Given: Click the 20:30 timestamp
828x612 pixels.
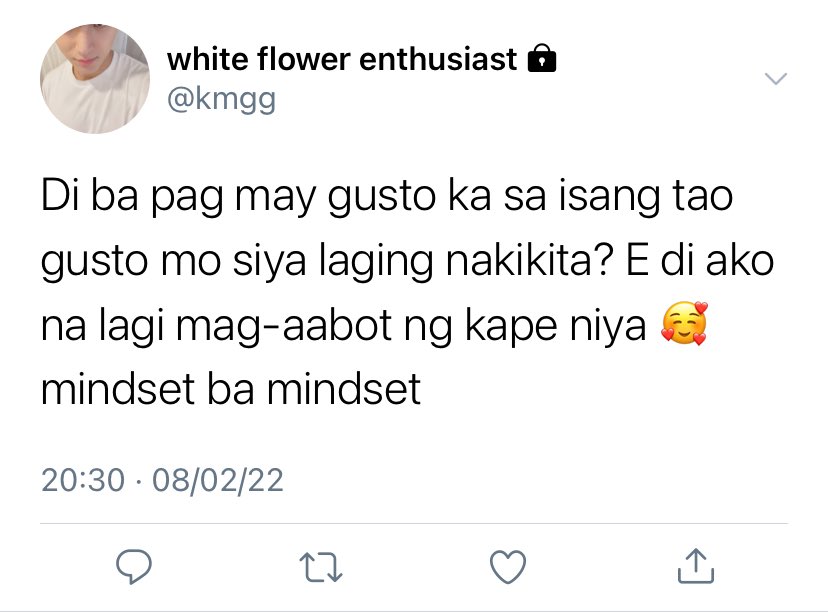Looking at the screenshot, I should click(83, 480).
